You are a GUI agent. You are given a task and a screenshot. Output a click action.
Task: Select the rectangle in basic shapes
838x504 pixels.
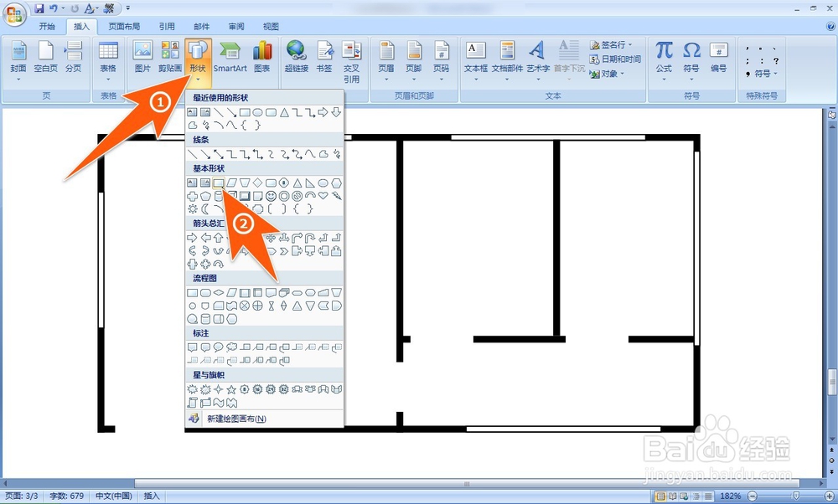pyautogui.click(x=218, y=183)
